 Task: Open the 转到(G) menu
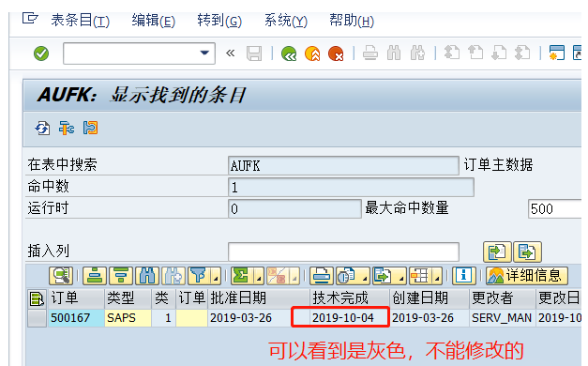[219, 21]
